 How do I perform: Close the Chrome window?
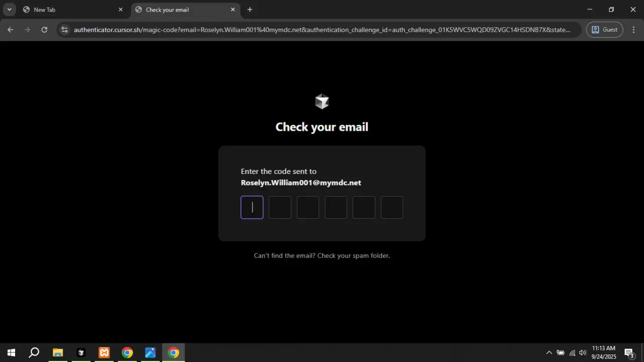[x=633, y=10]
